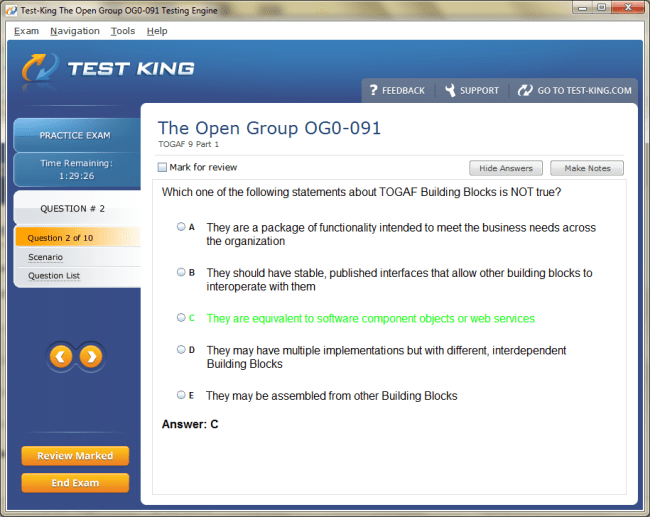650x517 pixels.
Task: Click the QUESTION # 2 header
Action: pyautogui.click(x=77, y=208)
